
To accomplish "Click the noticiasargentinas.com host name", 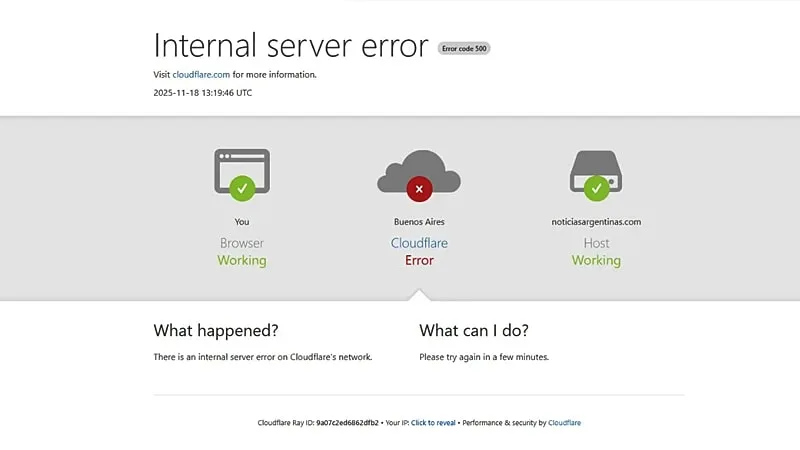I will tap(596, 222).
